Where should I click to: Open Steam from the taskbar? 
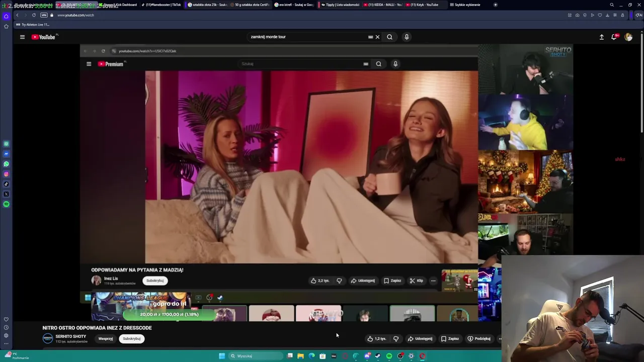click(x=378, y=356)
